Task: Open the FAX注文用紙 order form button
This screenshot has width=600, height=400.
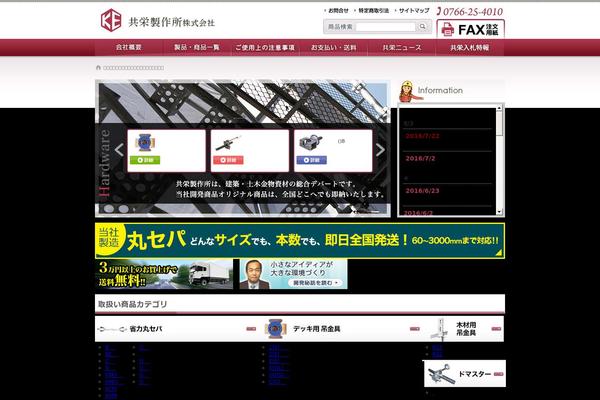Action: (470, 29)
